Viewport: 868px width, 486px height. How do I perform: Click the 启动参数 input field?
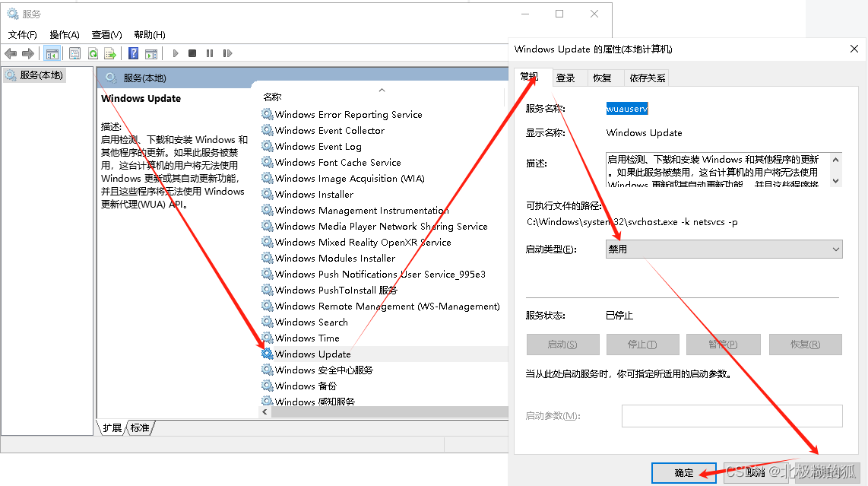[x=732, y=415]
